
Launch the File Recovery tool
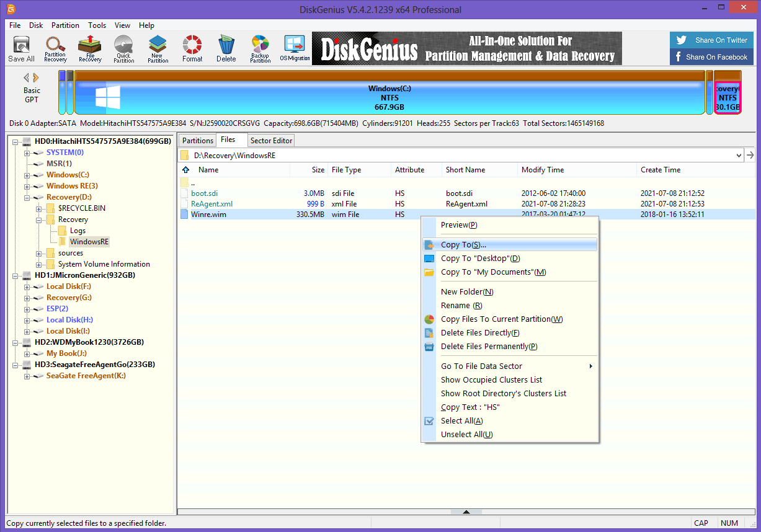tap(90, 49)
